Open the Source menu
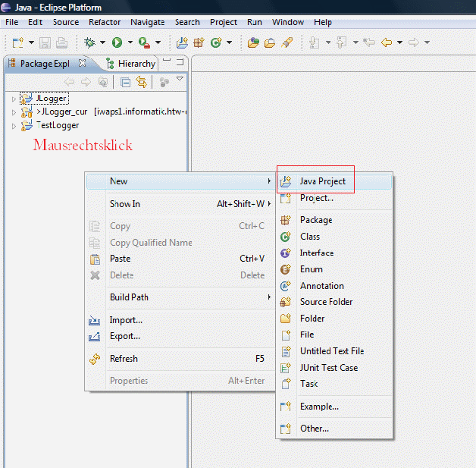This screenshot has height=468, width=476. [x=66, y=22]
